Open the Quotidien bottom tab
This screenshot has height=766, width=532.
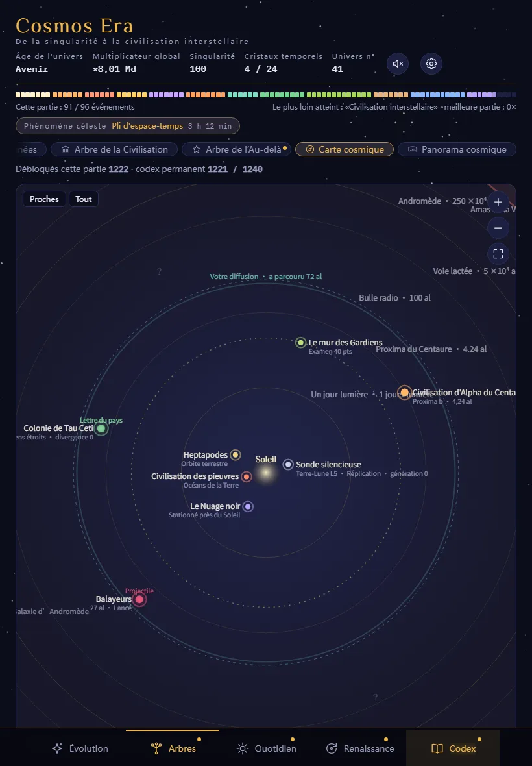pos(266,748)
